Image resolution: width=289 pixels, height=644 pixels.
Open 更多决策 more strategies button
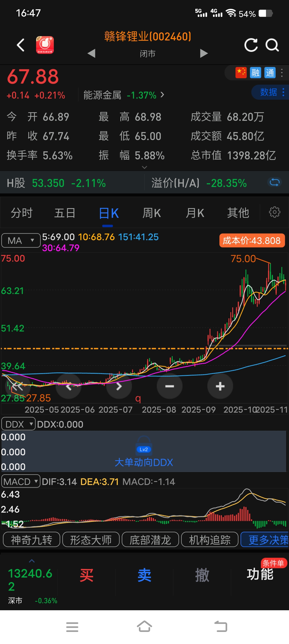click(x=265, y=540)
